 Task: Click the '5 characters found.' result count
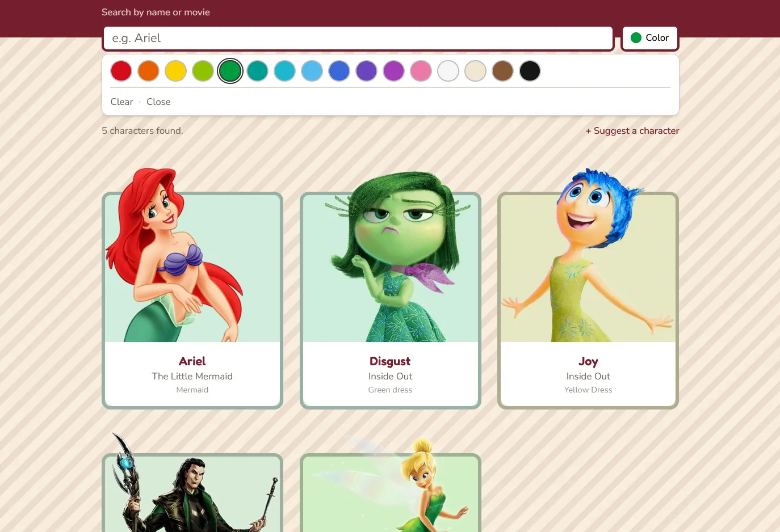tap(142, 131)
